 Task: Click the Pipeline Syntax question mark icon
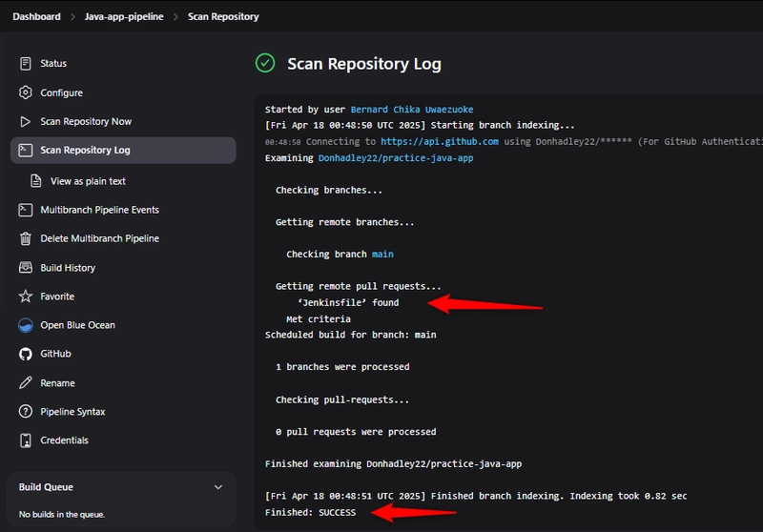pyautogui.click(x=26, y=412)
